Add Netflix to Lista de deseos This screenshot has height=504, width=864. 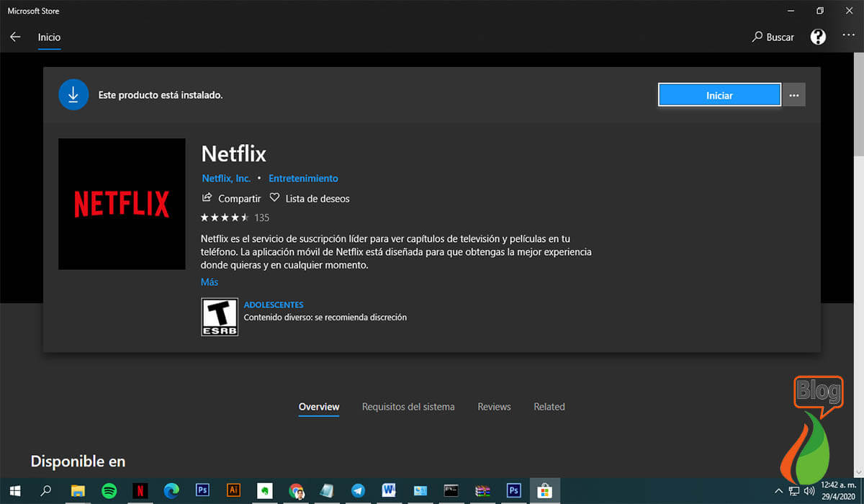(310, 198)
